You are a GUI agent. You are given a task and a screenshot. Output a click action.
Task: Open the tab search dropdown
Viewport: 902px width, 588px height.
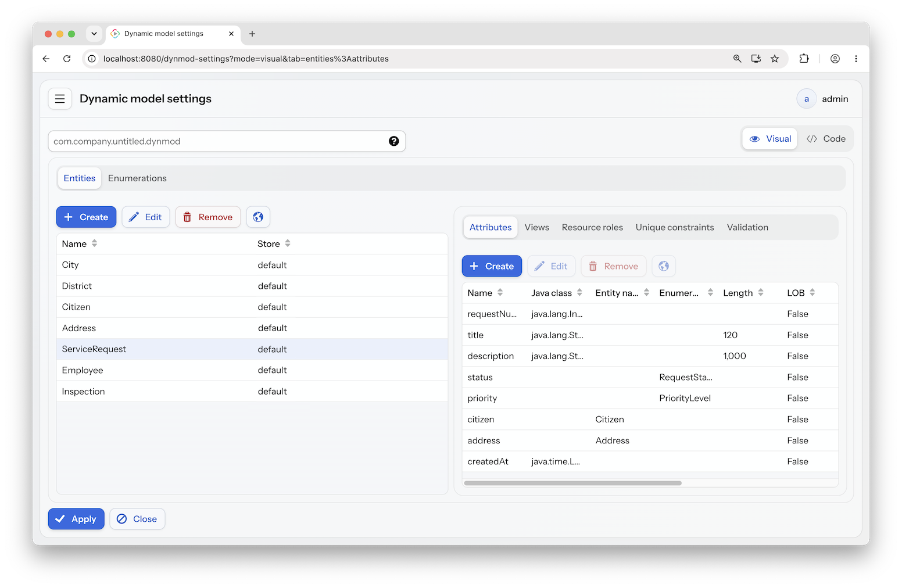(94, 34)
